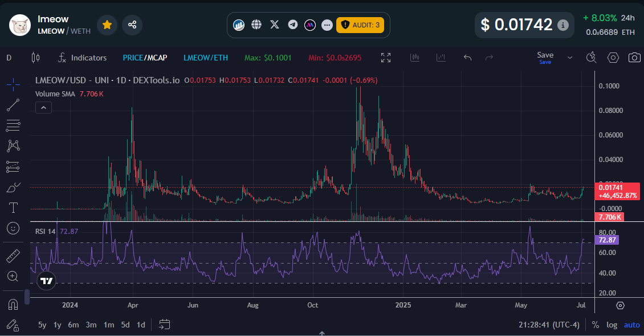Open chart settings hexagon icon
Viewport: 644px width, 336px height.
pyautogui.click(x=613, y=58)
